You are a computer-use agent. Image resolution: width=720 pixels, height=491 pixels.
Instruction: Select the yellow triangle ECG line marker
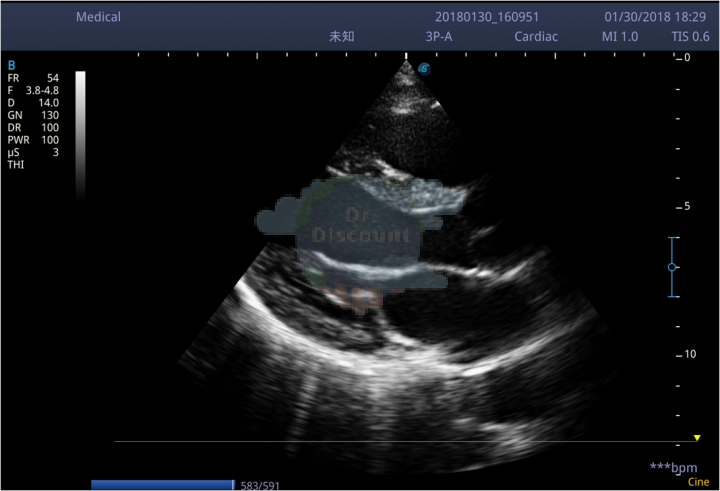tap(697, 438)
